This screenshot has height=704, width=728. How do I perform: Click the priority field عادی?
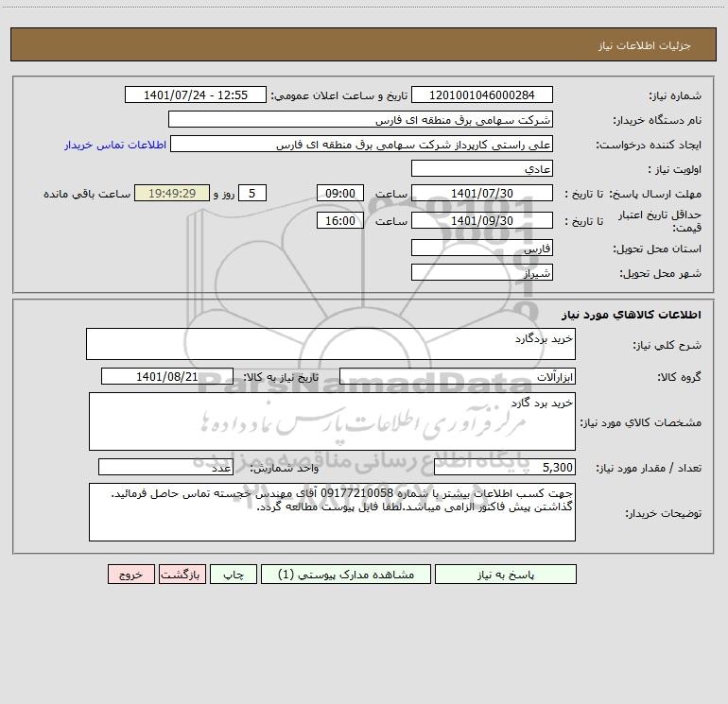(482, 168)
